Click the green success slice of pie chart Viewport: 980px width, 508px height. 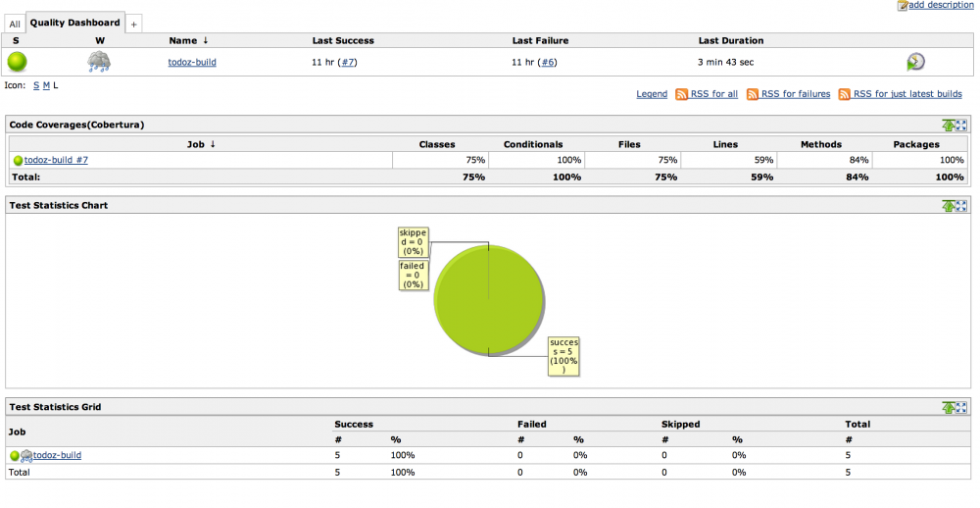[x=488, y=301]
